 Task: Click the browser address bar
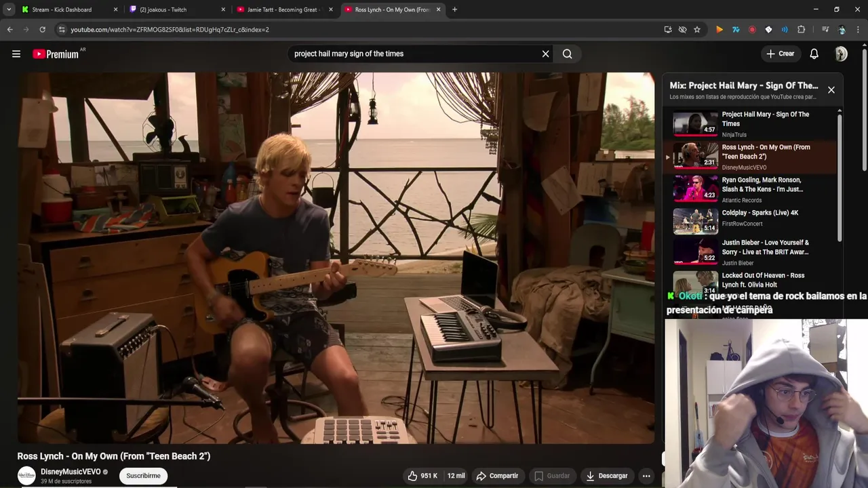point(359,30)
